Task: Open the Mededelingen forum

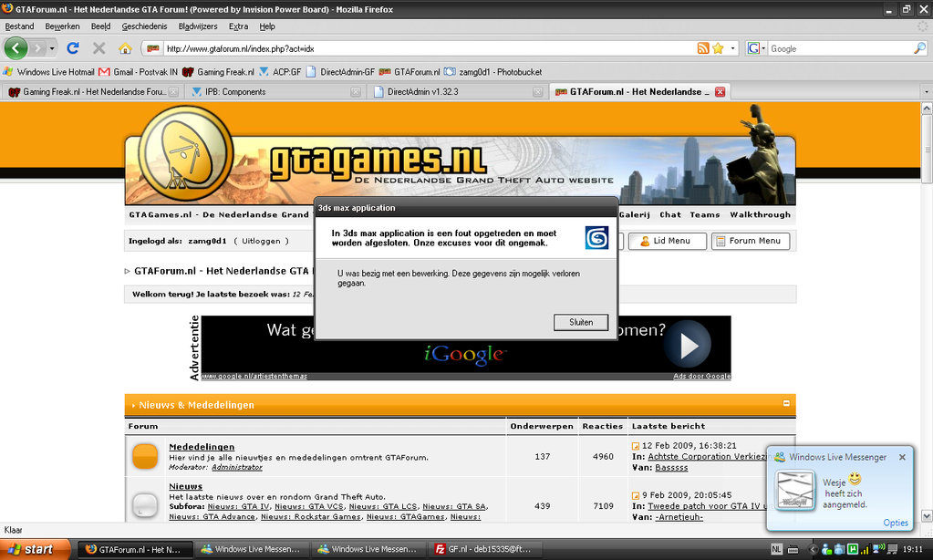Action: click(x=202, y=447)
